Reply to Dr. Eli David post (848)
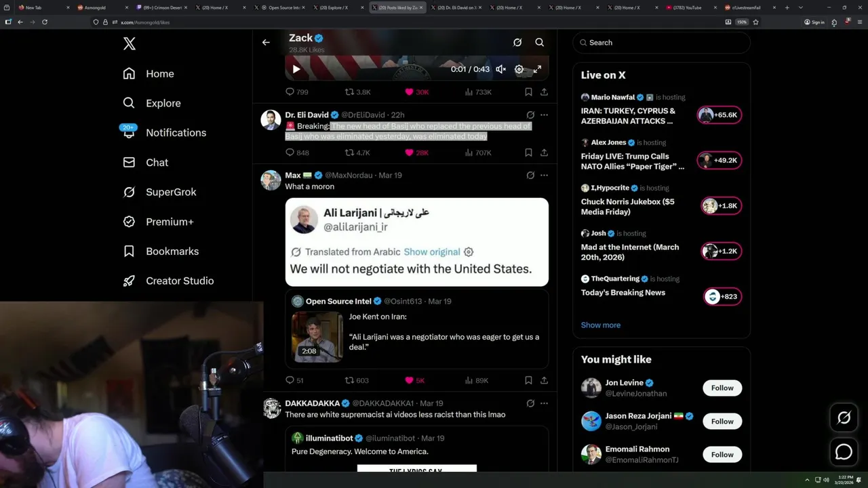868x488 pixels. click(297, 153)
